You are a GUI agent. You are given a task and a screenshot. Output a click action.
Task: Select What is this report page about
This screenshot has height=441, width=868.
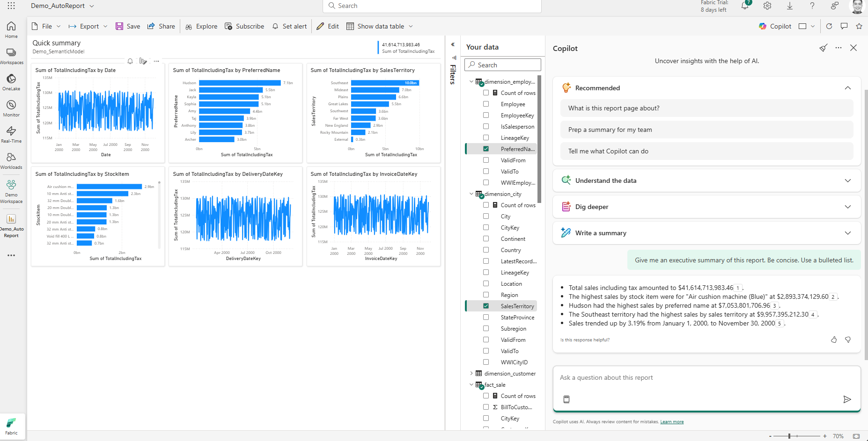706,108
